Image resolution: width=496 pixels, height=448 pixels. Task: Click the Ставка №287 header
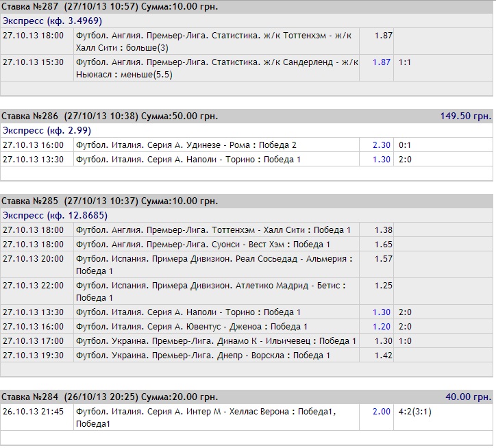[x=110, y=6]
